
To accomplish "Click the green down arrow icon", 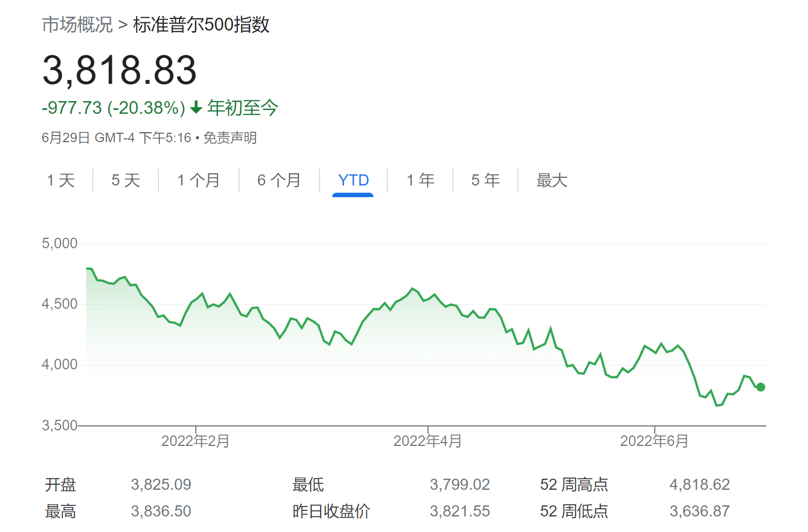I will point(196,108).
